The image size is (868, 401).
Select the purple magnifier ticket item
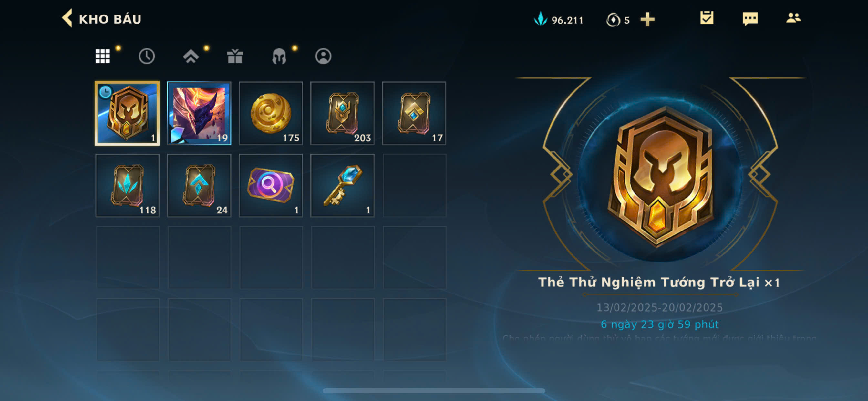(271, 185)
